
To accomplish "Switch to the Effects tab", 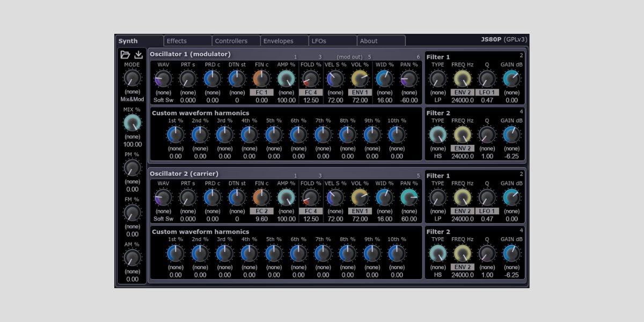I will (188, 41).
